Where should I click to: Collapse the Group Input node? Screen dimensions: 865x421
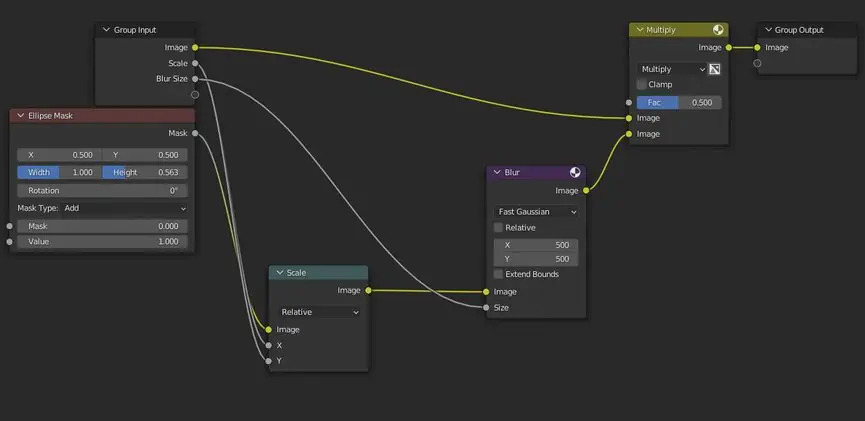[x=106, y=30]
